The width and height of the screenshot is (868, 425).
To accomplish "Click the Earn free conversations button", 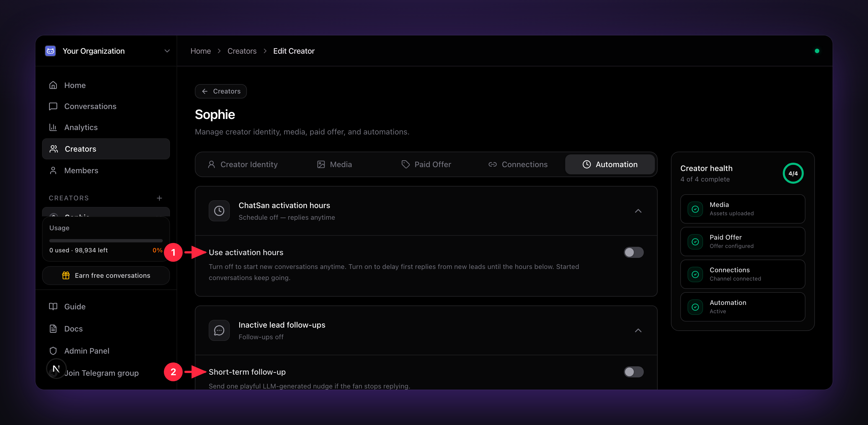I will pos(106,276).
